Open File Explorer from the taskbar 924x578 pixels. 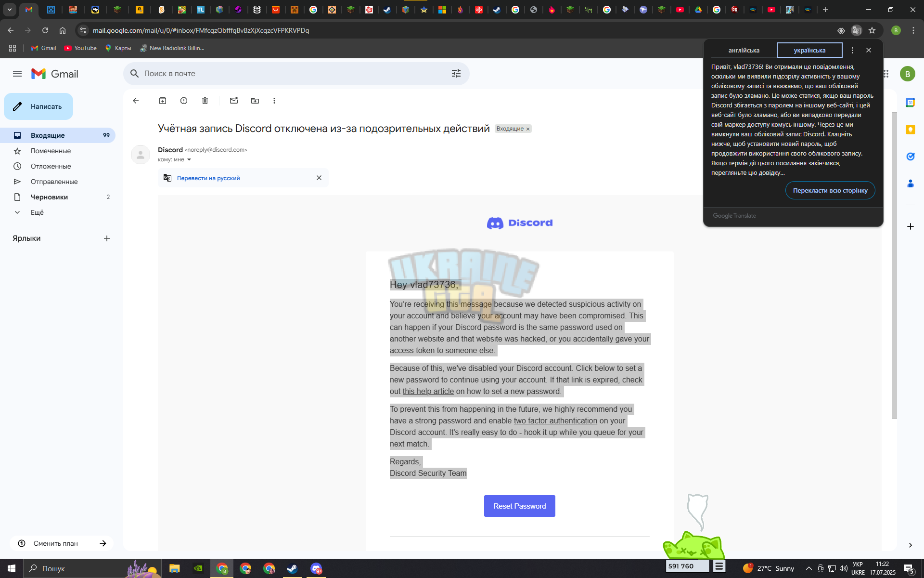point(174,568)
